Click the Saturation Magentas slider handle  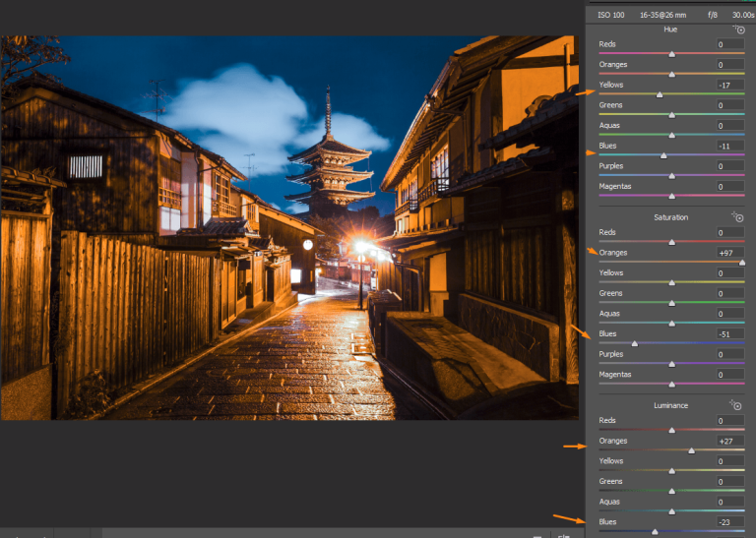pyautogui.click(x=671, y=385)
